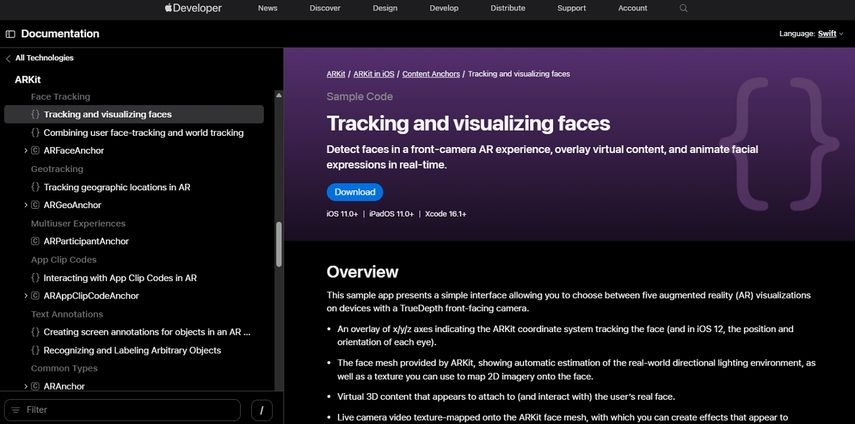Expand the ARGeoAnchor tree item
Viewport: 855px width, 424px height.
(x=26, y=205)
